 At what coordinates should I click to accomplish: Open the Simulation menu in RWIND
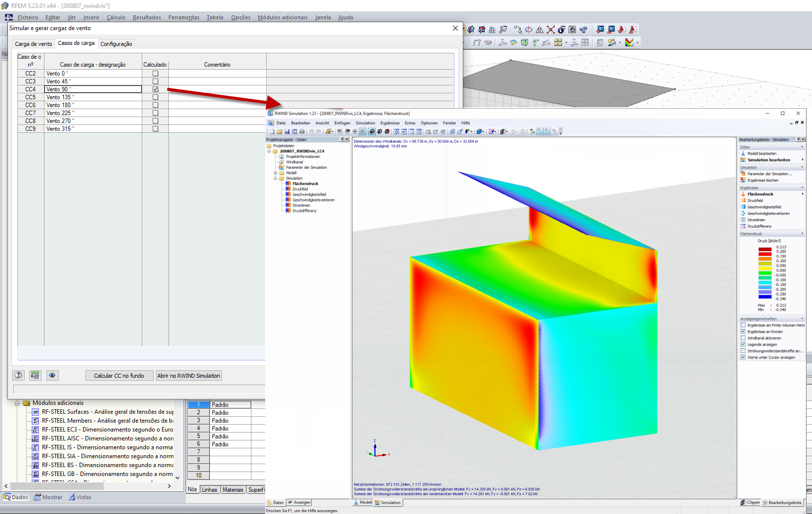[365, 123]
